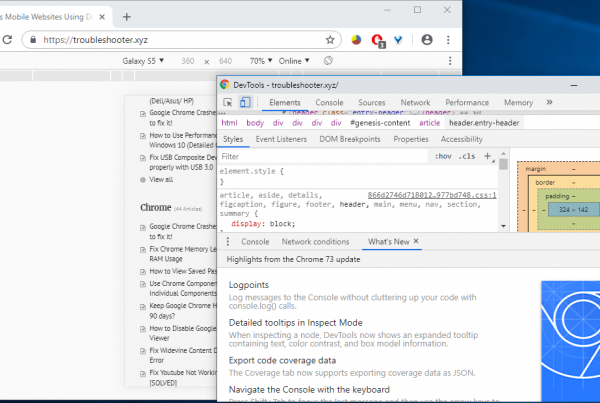Select the Accessibility subtab

[x=461, y=139]
